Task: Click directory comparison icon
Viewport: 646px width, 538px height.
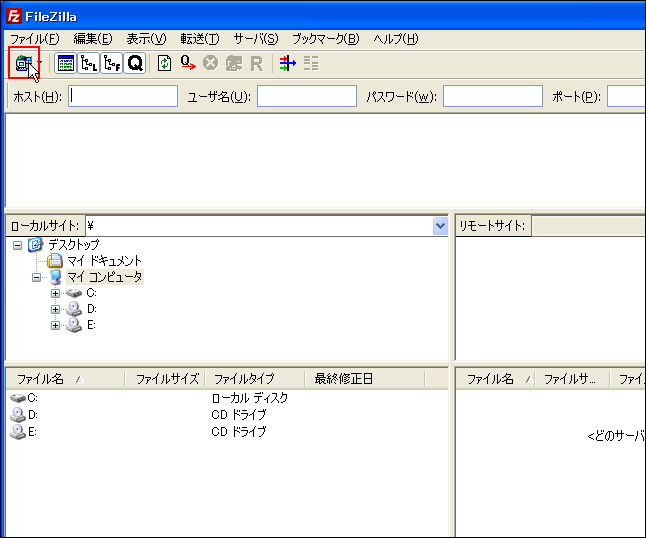Action: point(311,63)
